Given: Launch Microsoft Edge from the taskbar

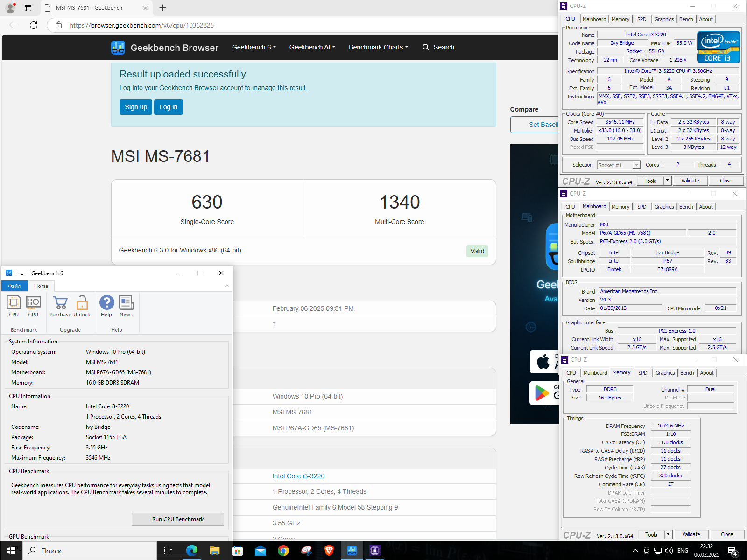Looking at the screenshot, I should [x=191, y=551].
